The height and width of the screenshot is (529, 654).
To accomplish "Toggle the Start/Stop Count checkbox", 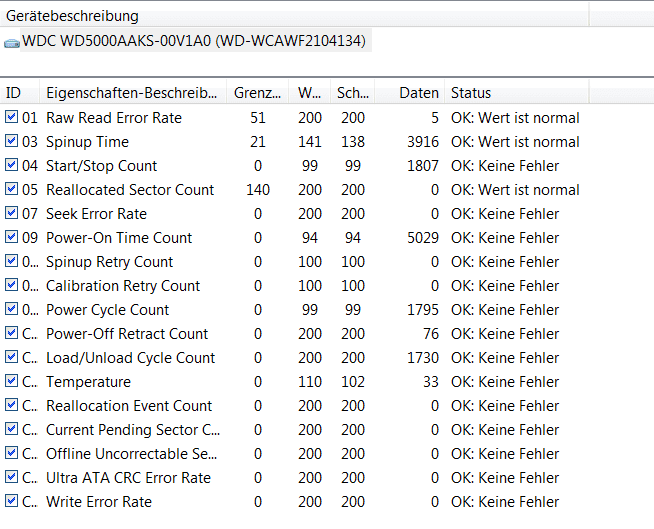I will (x=11, y=165).
